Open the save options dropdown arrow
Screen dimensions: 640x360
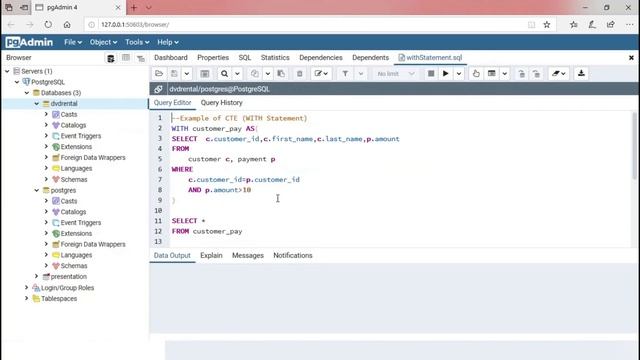[x=187, y=74]
